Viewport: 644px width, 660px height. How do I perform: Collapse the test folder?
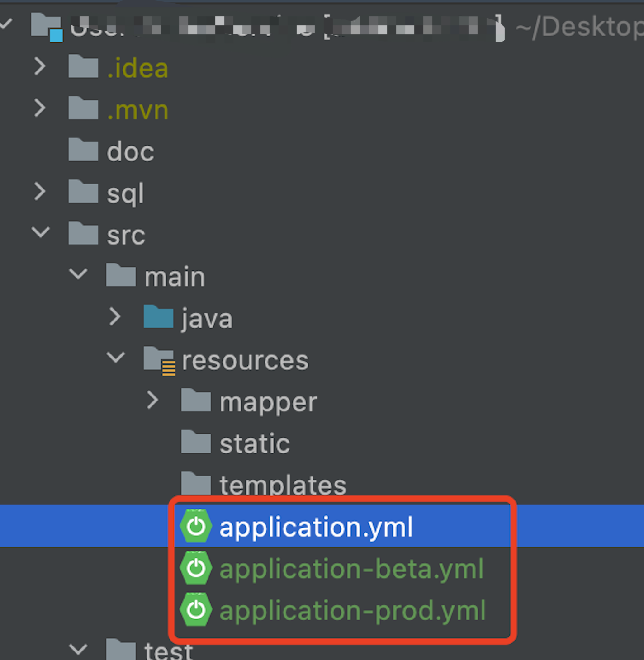[x=78, y=650]
